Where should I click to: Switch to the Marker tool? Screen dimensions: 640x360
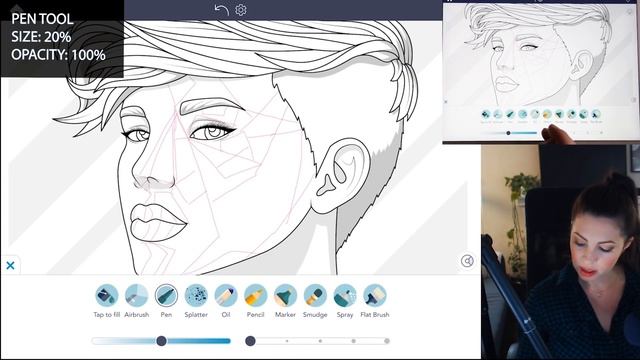point(285,296)
